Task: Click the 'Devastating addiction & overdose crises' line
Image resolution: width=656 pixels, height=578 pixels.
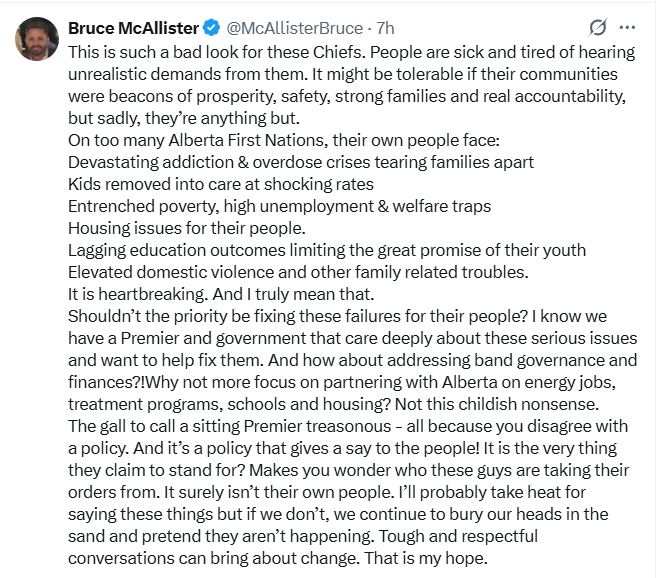Action: (x=301, y=162)
